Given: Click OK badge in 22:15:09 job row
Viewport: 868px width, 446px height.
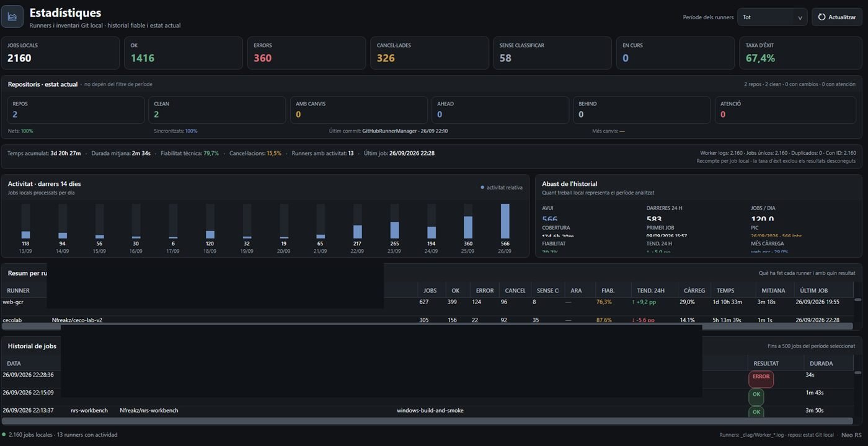Looking at the screenshot, I should (756, 396).
